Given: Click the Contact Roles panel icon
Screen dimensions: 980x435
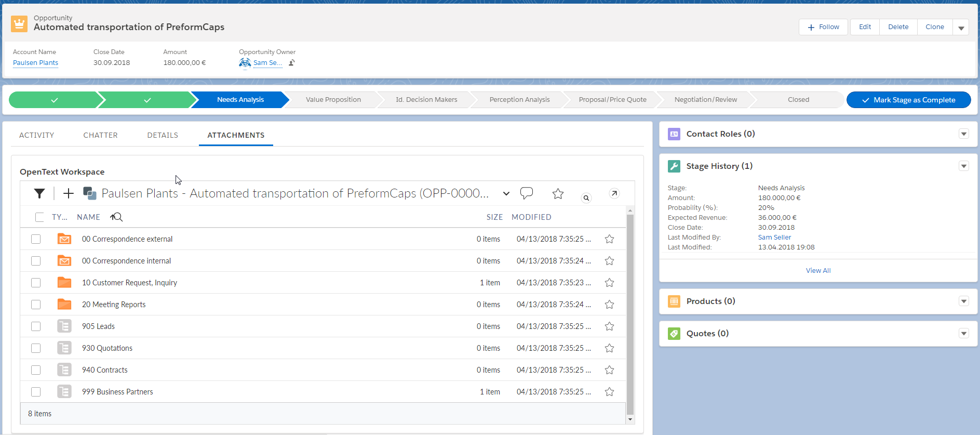Looking at the screenshot, I should click(x=674, y=134).
